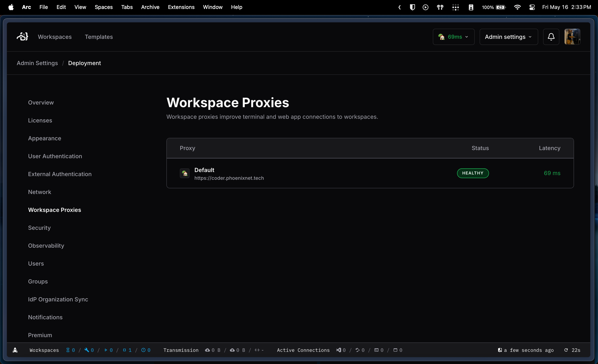Image resolution: width=598 pixels, height=364 pixels.
Task: Go to the Workspaces nav tab
Action: click(55, 37)
